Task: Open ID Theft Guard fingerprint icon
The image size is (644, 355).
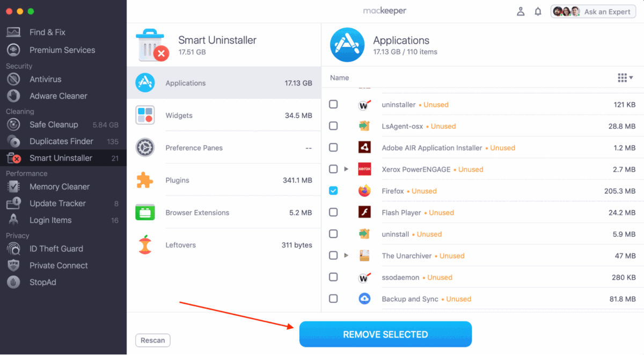Action: pos(13,249)
